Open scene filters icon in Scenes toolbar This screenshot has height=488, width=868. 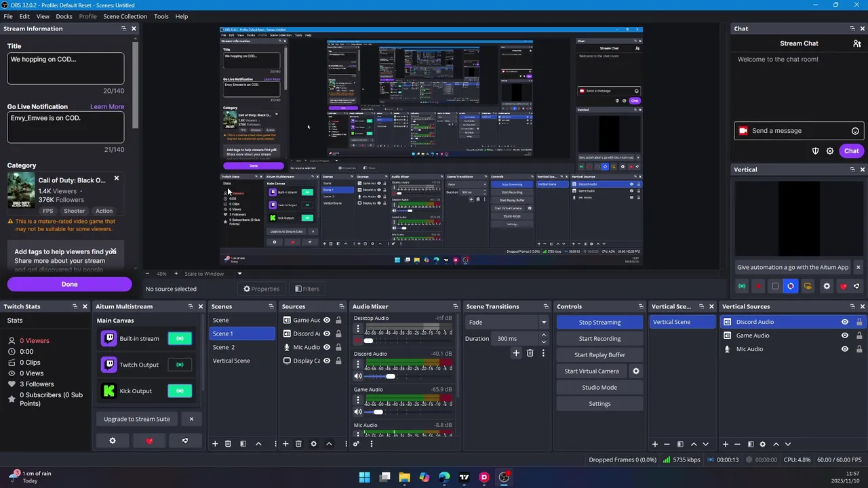coord(243,444)
